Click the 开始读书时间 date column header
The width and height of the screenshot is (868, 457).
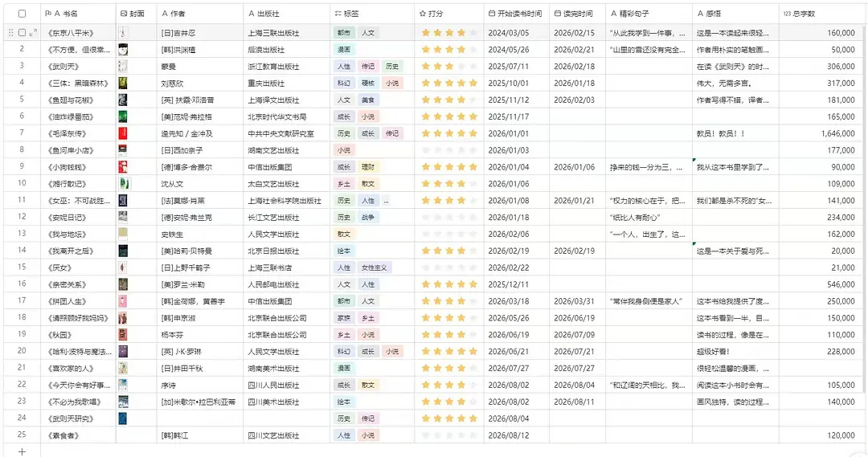point(517,14)
